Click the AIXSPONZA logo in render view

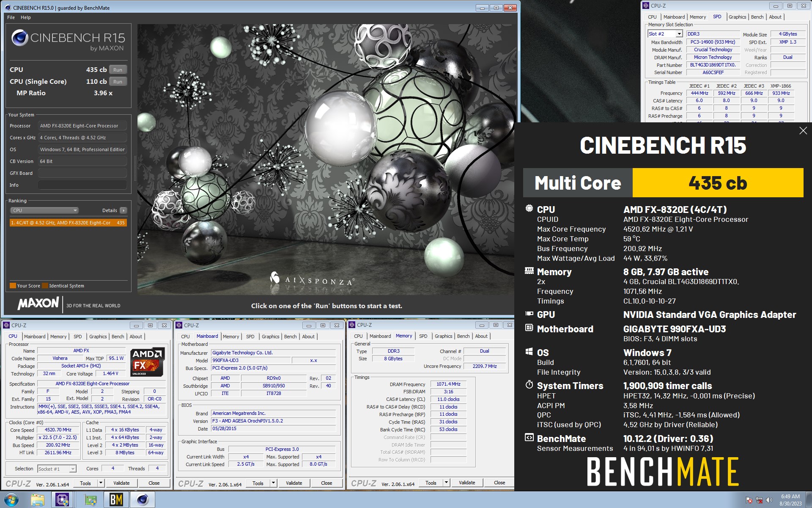click(312, 279)
